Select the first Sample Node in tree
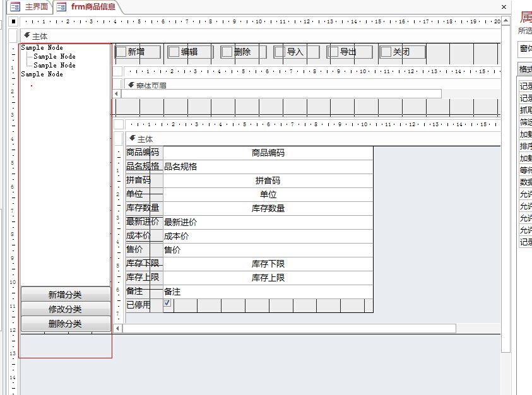Screen dimensions: 532x395 [x=42, y=48]
